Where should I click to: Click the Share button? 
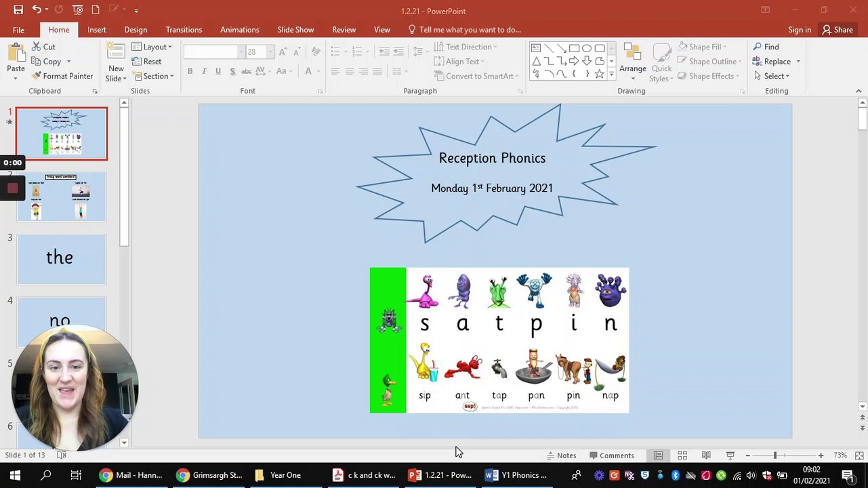click(x=838, y=30)
